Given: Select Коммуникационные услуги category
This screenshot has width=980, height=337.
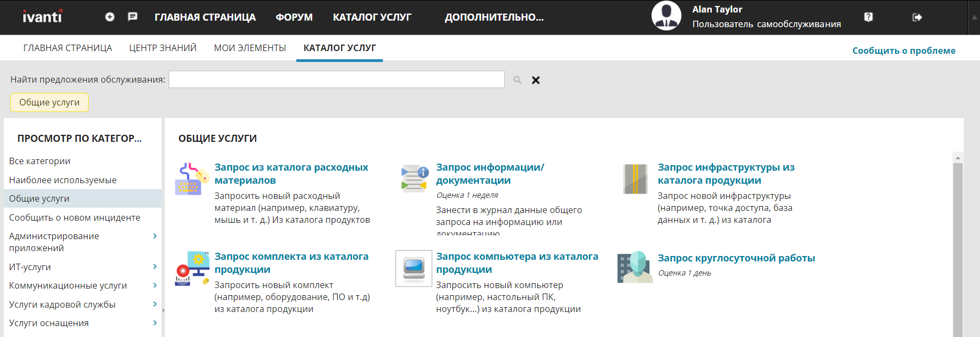Looking at the screenshot, I should [x=68, y=285].
